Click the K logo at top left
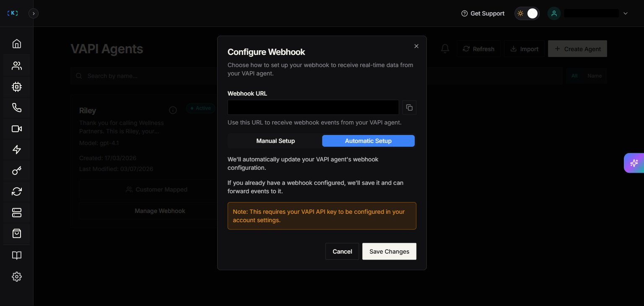Viewport: 644px width, 306px height. pos(13,13)
